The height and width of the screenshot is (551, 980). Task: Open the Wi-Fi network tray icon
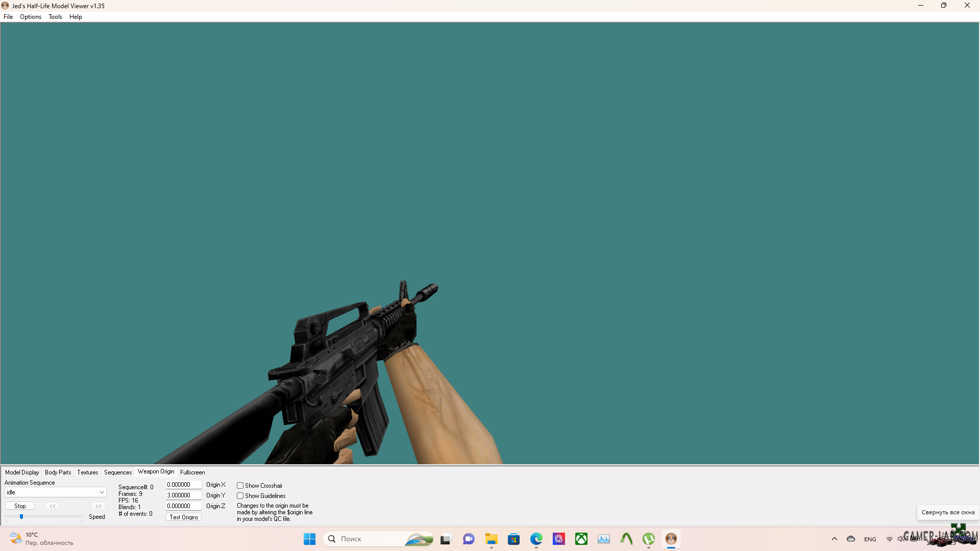[889, 539]
